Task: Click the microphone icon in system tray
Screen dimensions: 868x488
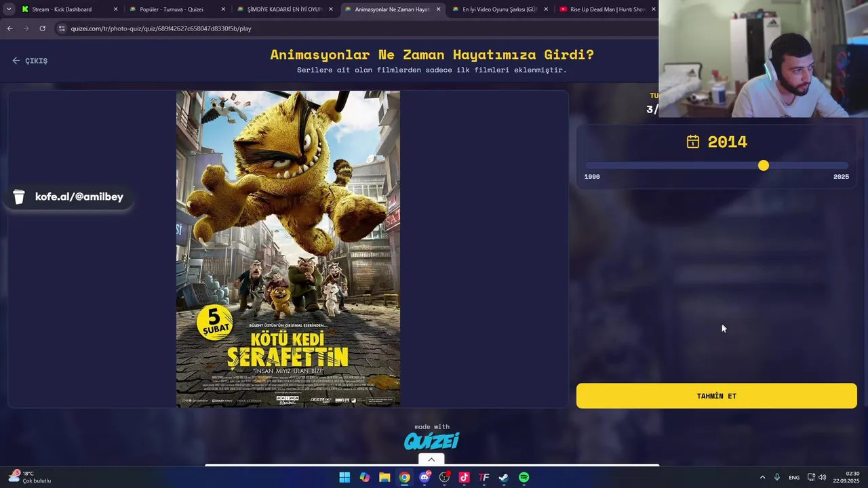Action: 777,477
